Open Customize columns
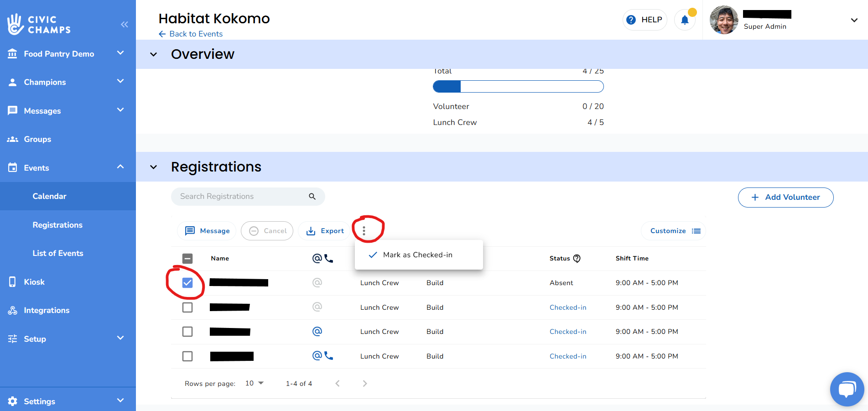The image size is (868, 411). click(x=674, y=231)
